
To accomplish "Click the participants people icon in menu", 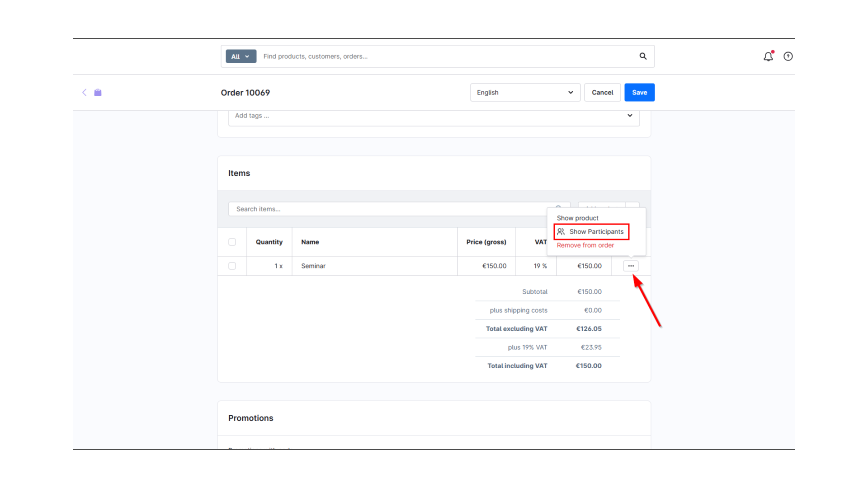I will pyautogui.click(x=561, y=232).
